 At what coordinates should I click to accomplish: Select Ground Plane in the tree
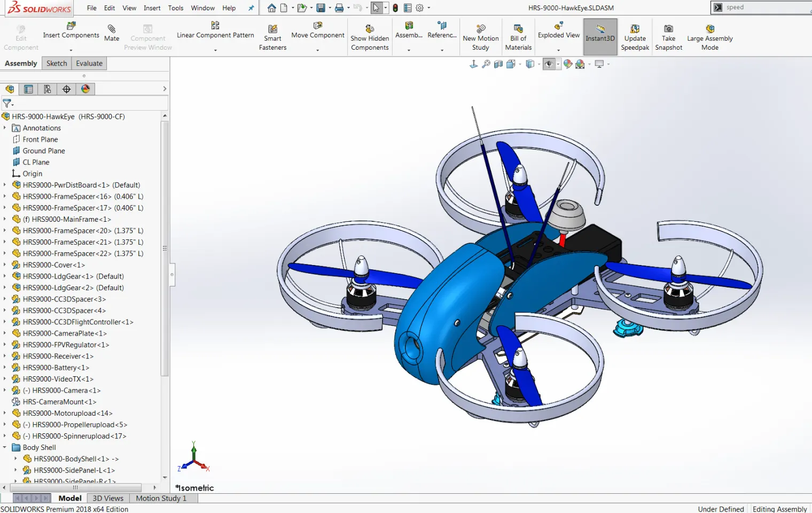tap(44, 151)
